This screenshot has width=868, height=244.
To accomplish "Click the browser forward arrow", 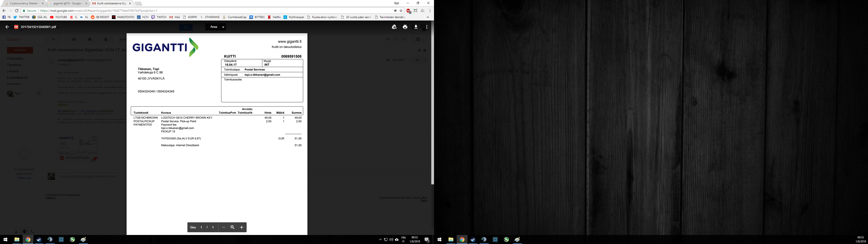I will coord(10,11).
